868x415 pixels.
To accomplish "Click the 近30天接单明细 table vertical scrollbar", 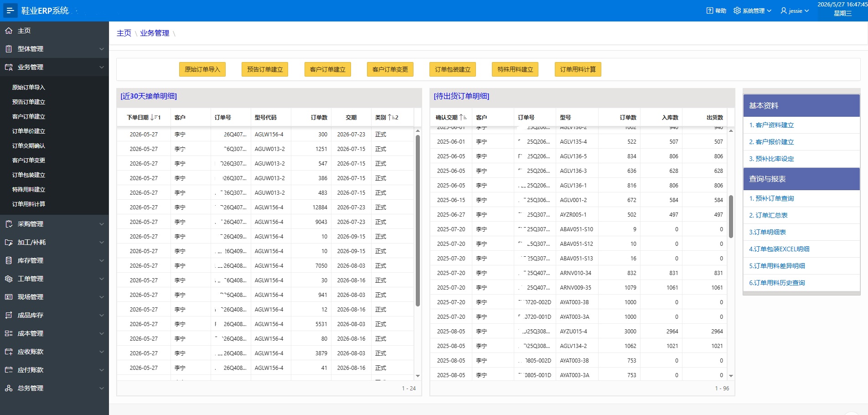I will click(418, 220).
